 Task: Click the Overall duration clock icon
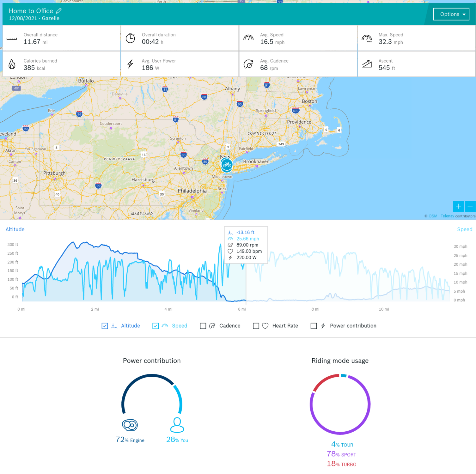[130, 38]
